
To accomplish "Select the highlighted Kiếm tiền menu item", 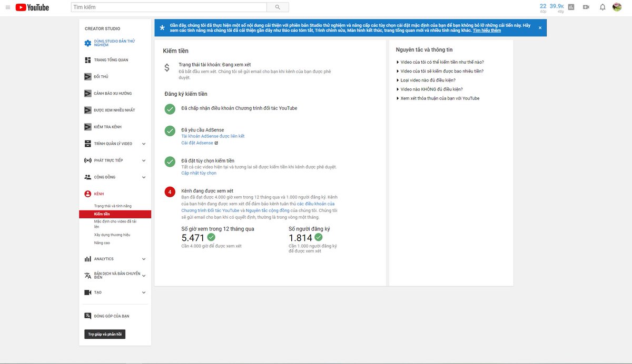I will (x=115, y=214).
